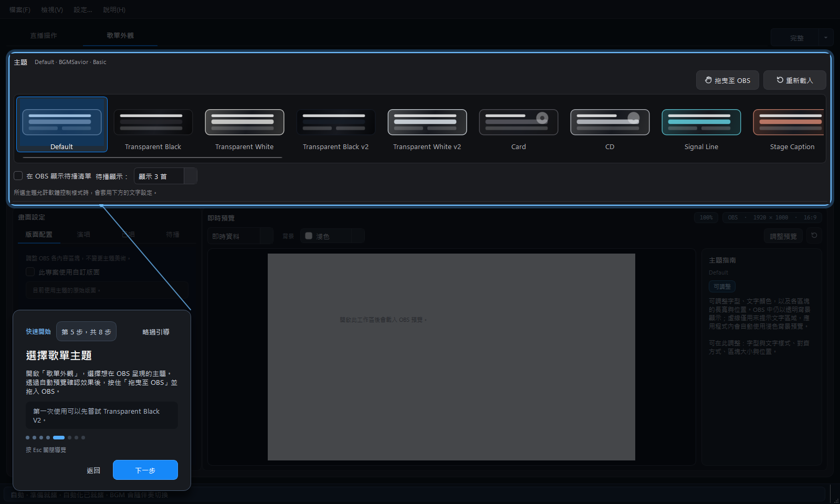
Task: Open the 顯示 3 首 dropdown
Action: [165, 176]
